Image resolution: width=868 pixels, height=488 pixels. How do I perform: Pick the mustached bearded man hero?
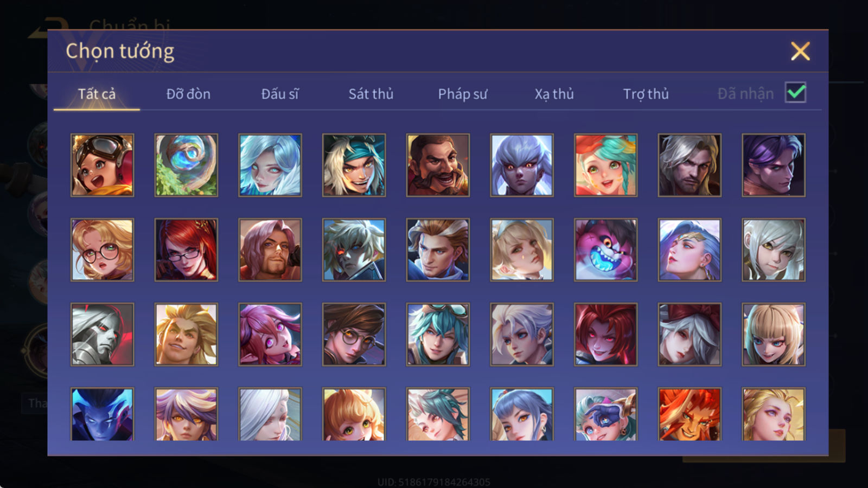pos(438,165)
